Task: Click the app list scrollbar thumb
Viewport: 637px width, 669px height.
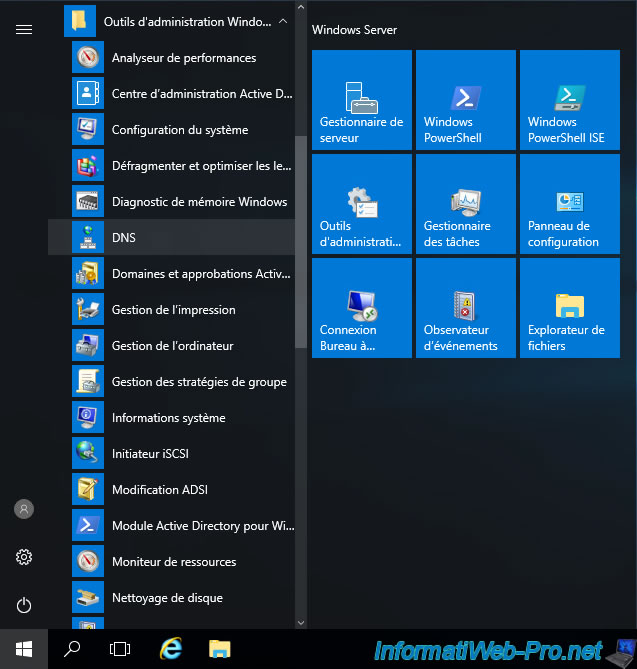Action: (x=301, y=242)
